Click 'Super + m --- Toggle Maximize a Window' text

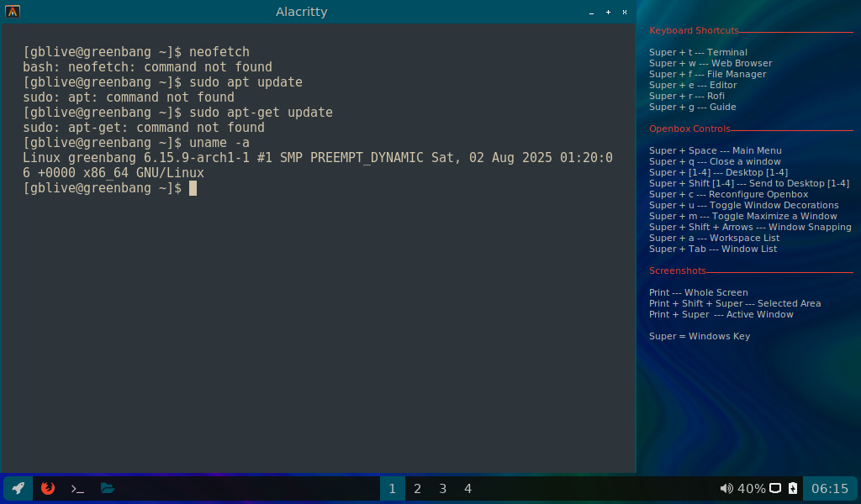tap(743, 217)
